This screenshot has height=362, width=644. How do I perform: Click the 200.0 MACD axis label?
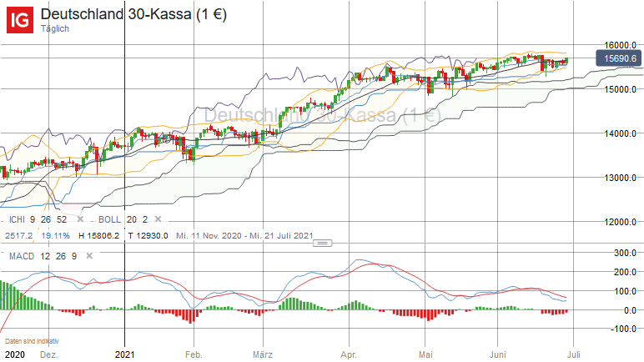point(625,272)
